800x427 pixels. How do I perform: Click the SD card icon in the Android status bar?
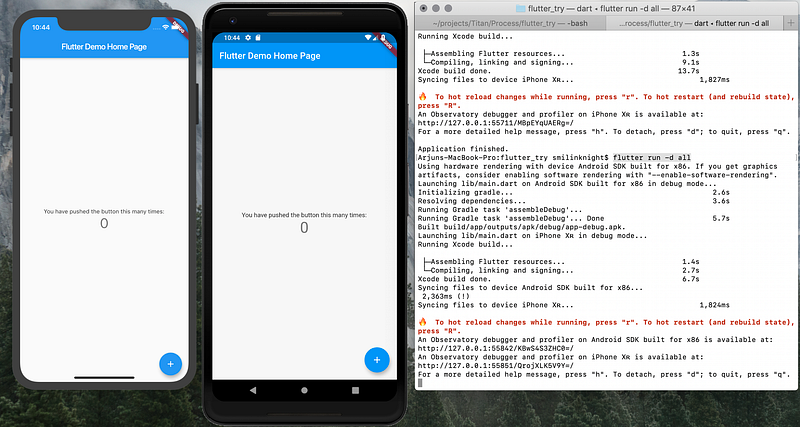(258, 37)
